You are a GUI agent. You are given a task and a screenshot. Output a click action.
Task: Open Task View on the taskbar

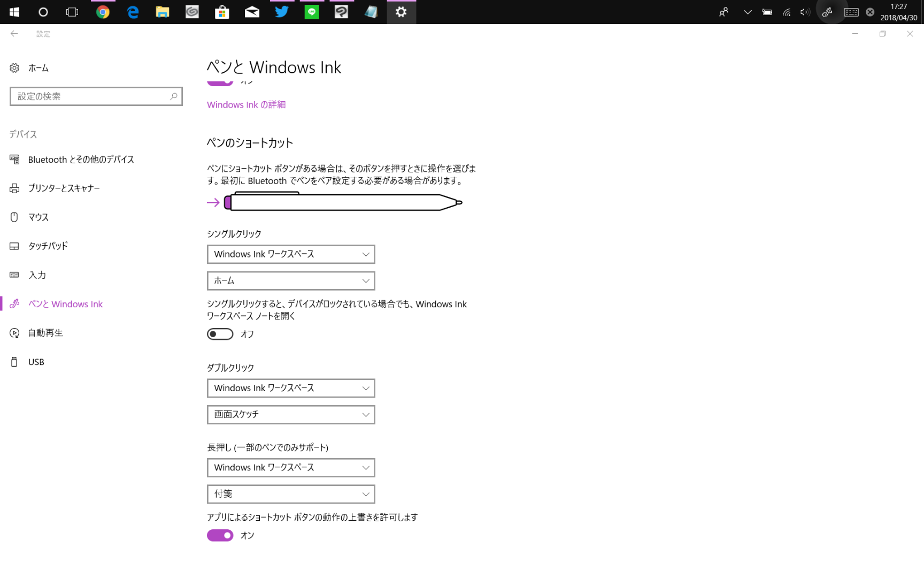tap(72, 12)
